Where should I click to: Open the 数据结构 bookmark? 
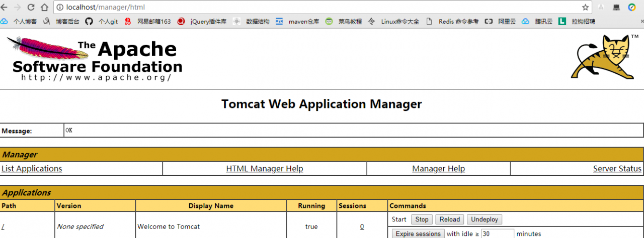251,22
